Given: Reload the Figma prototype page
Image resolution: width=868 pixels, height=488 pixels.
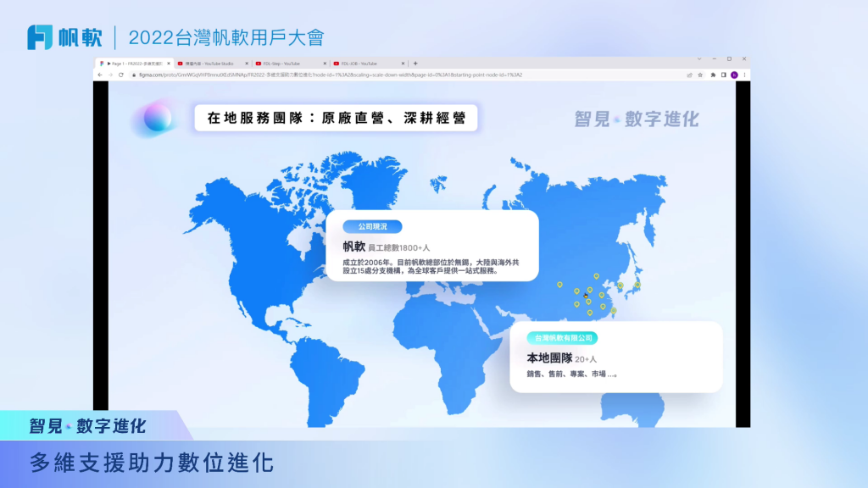Looking at the screenshot, I should tap(120, 75).
